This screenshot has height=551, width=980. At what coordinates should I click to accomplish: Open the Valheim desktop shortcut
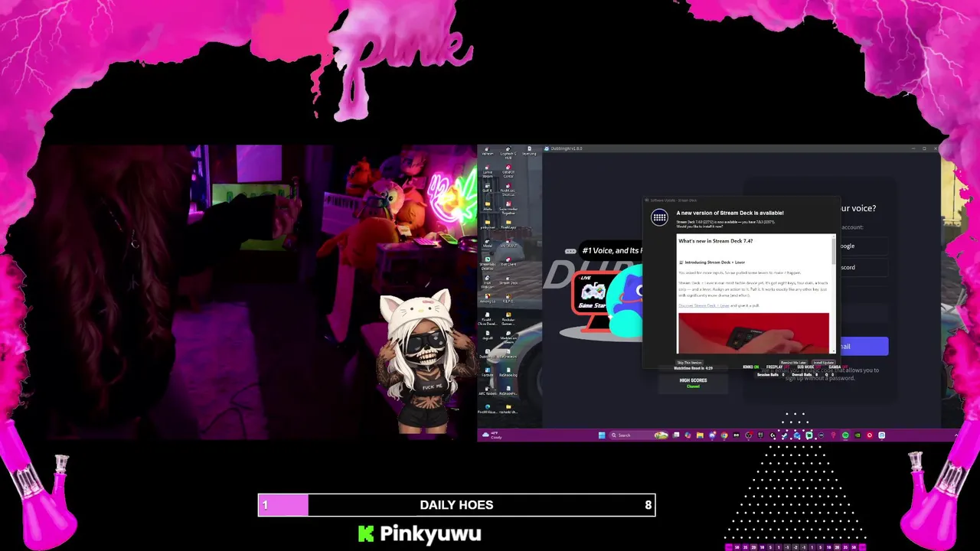click(x=487, y=152)
